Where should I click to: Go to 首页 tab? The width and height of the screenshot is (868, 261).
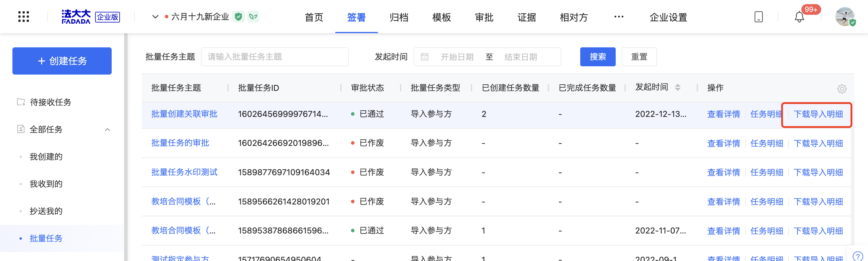point(314,17)
